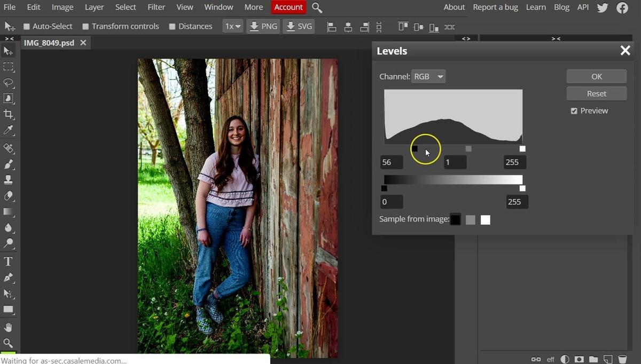
Task: Align horizontal centers icon
Action: coord(348,27)
